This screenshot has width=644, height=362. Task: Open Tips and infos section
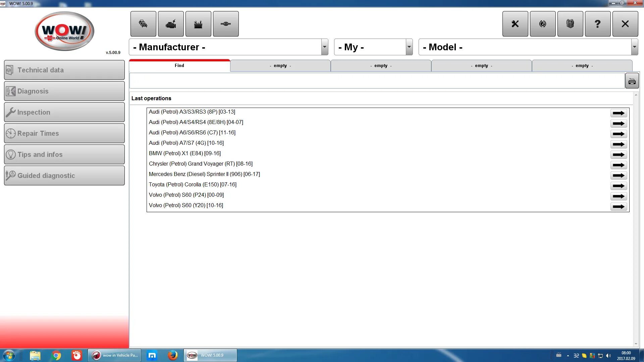pyautogui.click(x=64, y=155)
